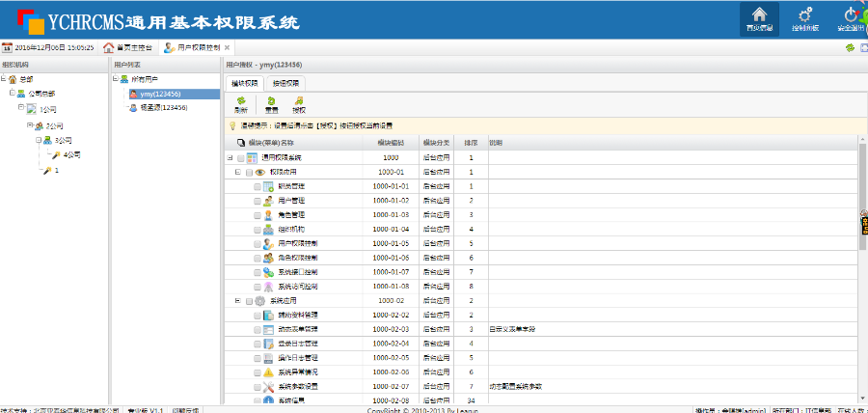868x413 pixels.
Task: Select user 杨圣源(123456) in user list
Action: (x=162, y=108)
